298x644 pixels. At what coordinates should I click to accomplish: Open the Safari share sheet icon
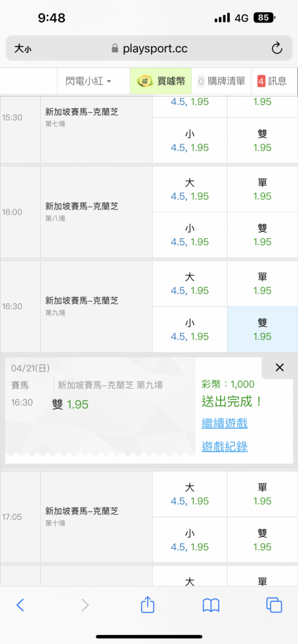point(147,605)
